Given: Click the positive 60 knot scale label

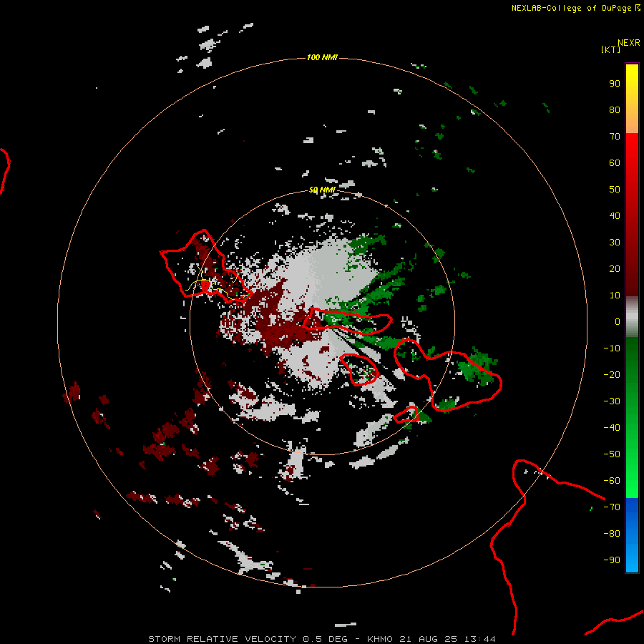Looking at the screenshot, I should [x=615, y=162].
